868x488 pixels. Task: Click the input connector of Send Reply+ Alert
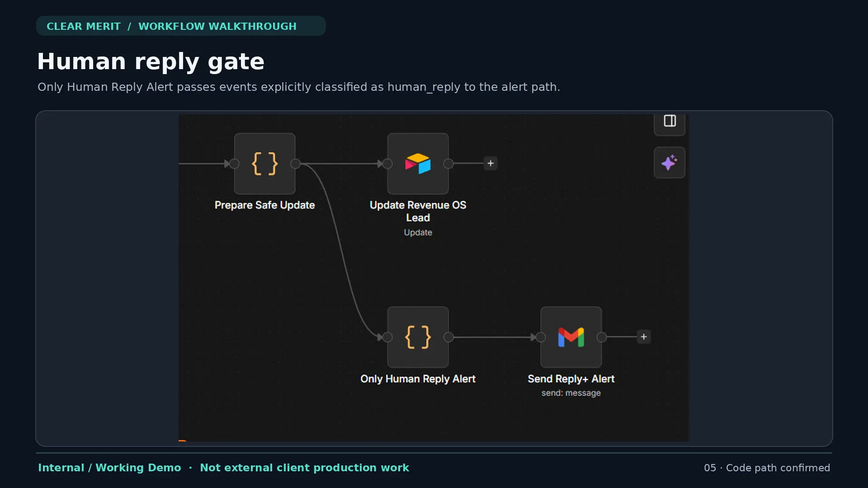(x=541, y=337)
